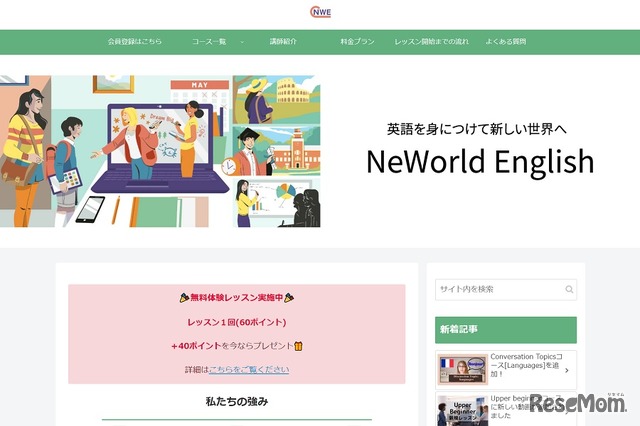Click the 無料体験レッスン実施中 text
Screen dimensions: 640x426
click(x=237, y=298)
